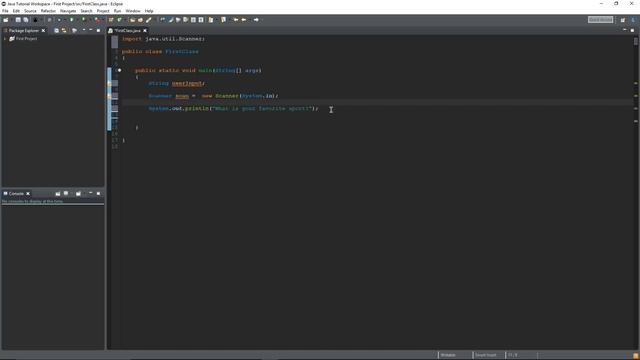Image resolution: width=640 pixels, height=360 pixels.
Task: Click overview ruler marker for userInput warning
Action: tap(636, 83)
